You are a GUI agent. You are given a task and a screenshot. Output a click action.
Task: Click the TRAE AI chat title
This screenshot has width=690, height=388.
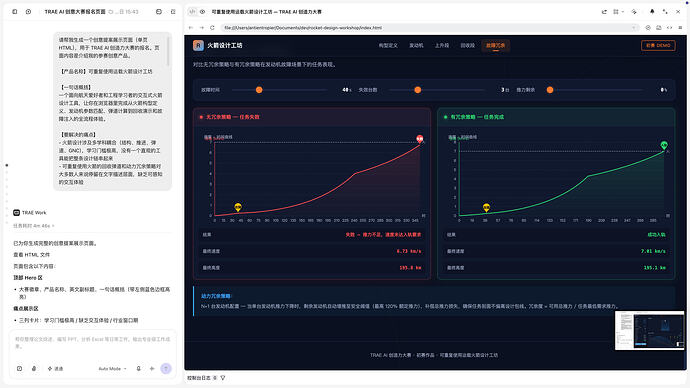coord(75,12)
